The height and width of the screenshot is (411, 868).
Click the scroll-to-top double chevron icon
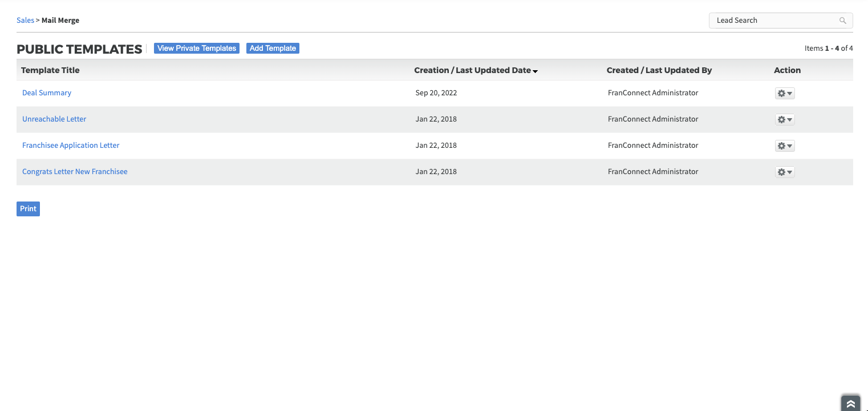pos(850,403)
